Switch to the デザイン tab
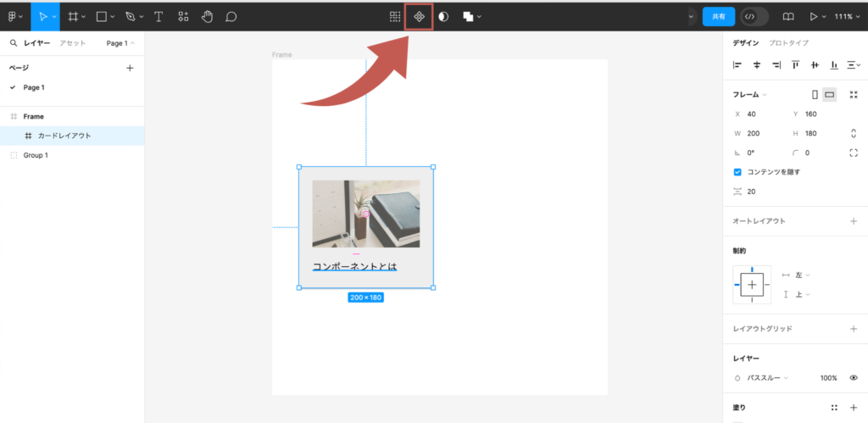Screen dimensions: 868x423 746,43
